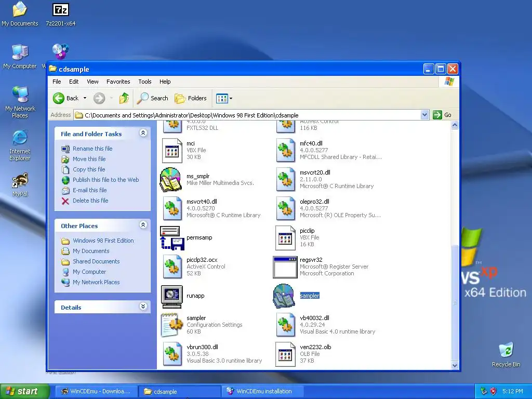Click Rename this file

[x=92, y=149]
